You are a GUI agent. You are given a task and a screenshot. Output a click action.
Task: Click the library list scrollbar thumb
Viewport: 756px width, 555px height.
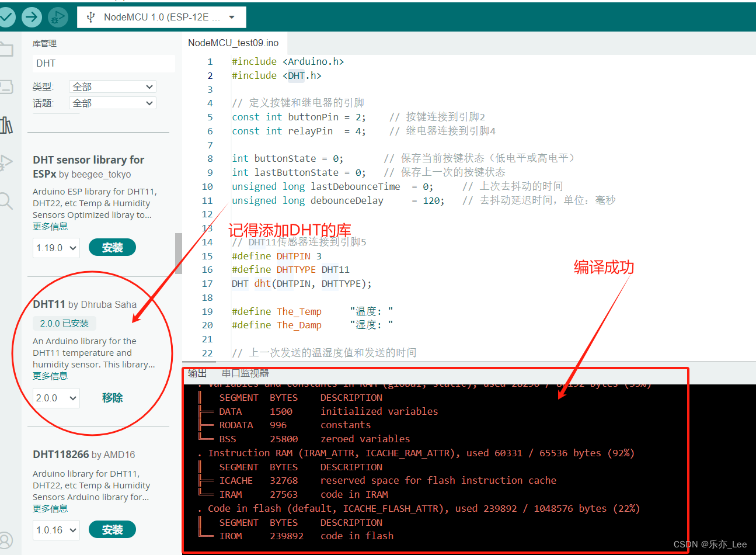[179, 254]
